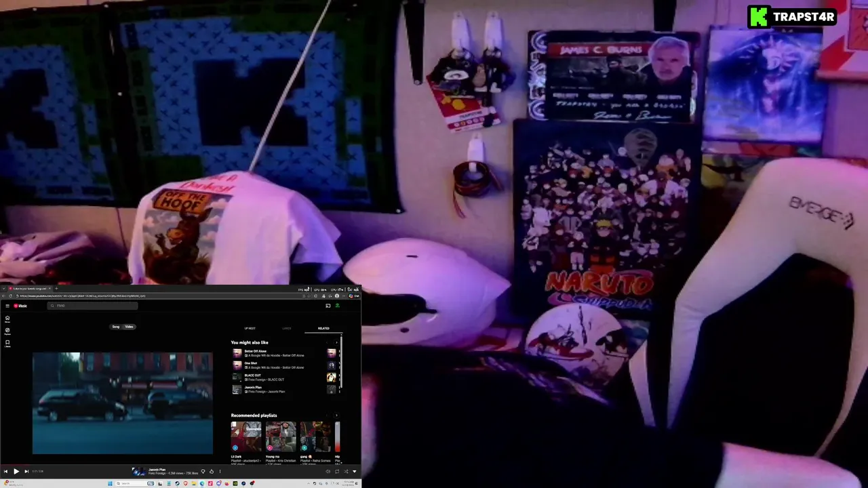This screenshot has width=868, height=488.
Task: Like the song Jason's Plan
Action: click(212, 471)
